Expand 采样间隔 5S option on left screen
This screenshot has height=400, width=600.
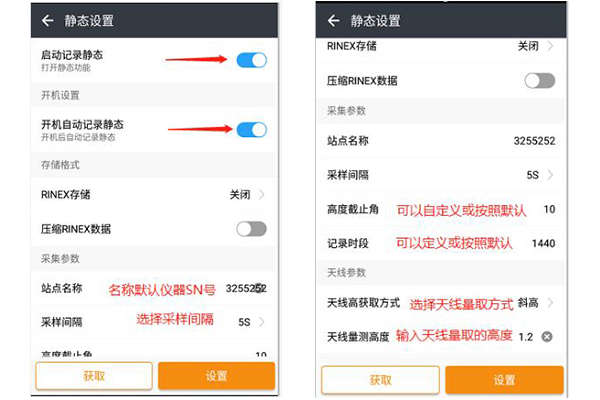click(261, 322)
